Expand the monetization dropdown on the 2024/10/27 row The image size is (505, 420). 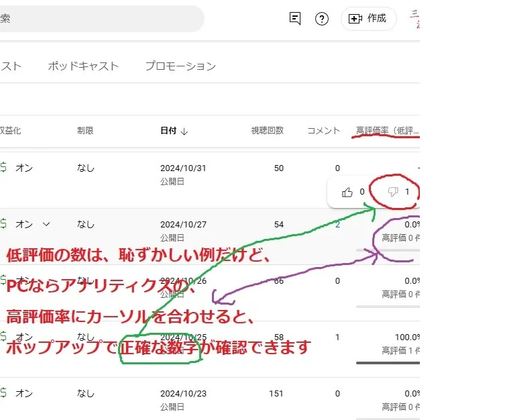(x=46, y=224)
